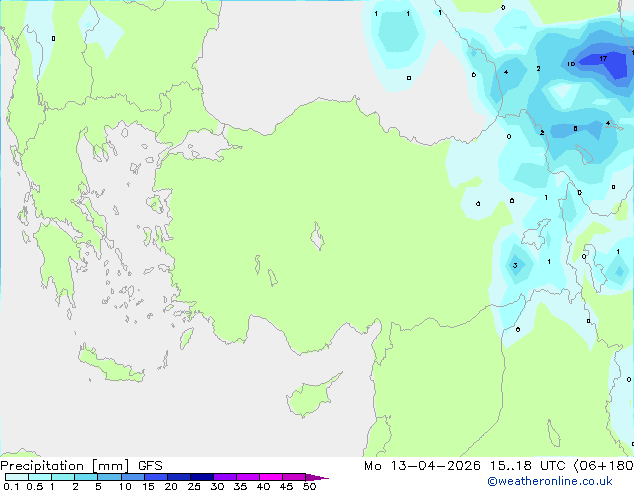
Task: Select the 30–35 mm purple legend swatch
Action: point(225,477)
